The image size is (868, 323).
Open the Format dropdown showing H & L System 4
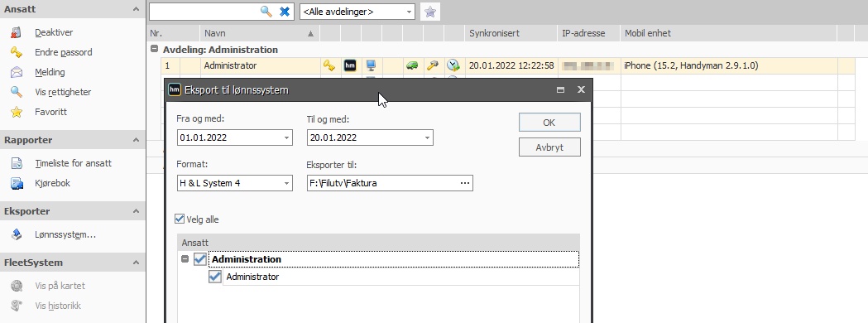pyautogui.click(x=234, y=183)
